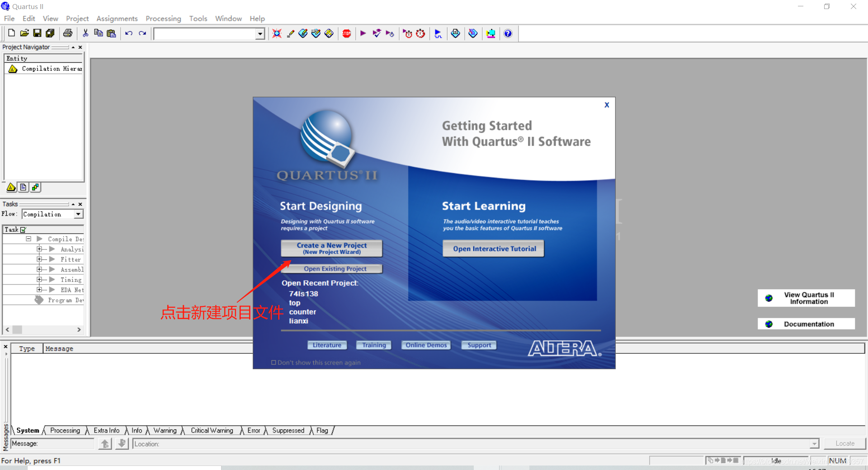Expand the Fitter task node
868x470 pixels.
click(39, 259)
